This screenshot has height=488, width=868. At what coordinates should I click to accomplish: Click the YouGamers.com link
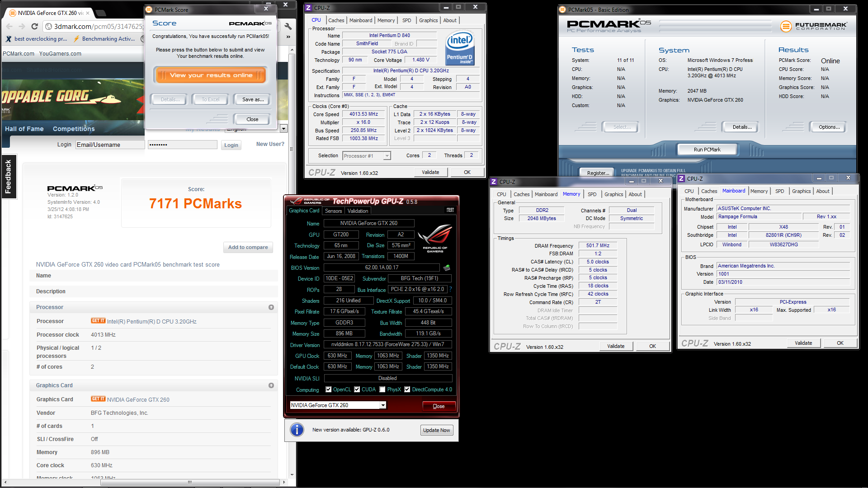pyautogui.click(x=60, y=53)
